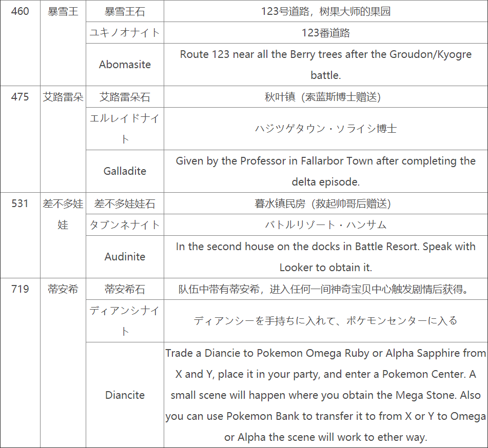Select the Japanese name エルレイドナイト

pos(125,129)
